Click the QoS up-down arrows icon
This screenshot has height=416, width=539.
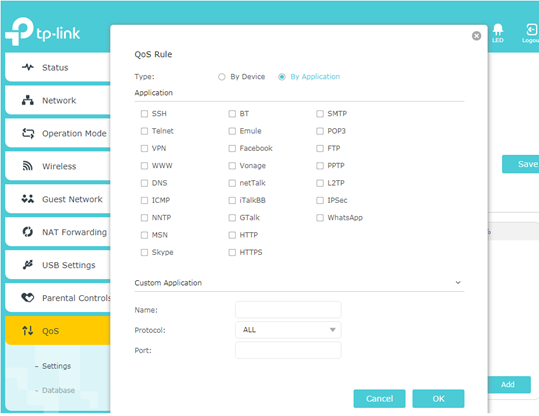tap(28, 330)
